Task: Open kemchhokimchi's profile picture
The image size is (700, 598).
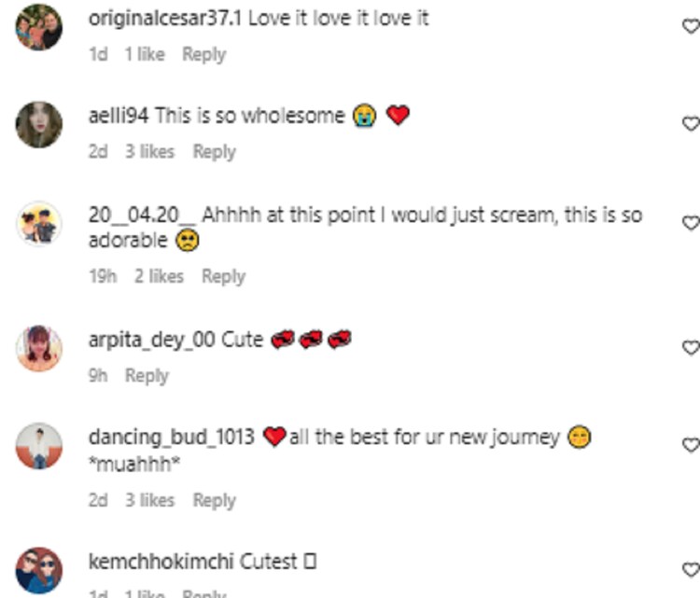Action: pos(39,569)
